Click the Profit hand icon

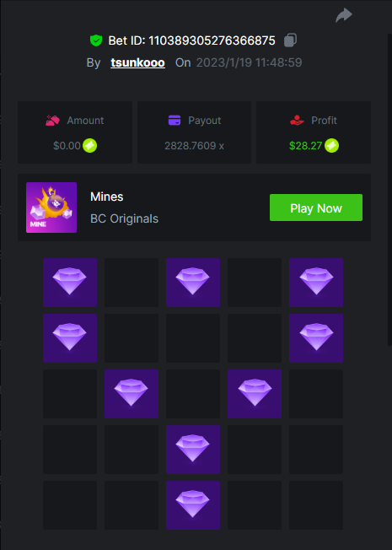(297, 121)
